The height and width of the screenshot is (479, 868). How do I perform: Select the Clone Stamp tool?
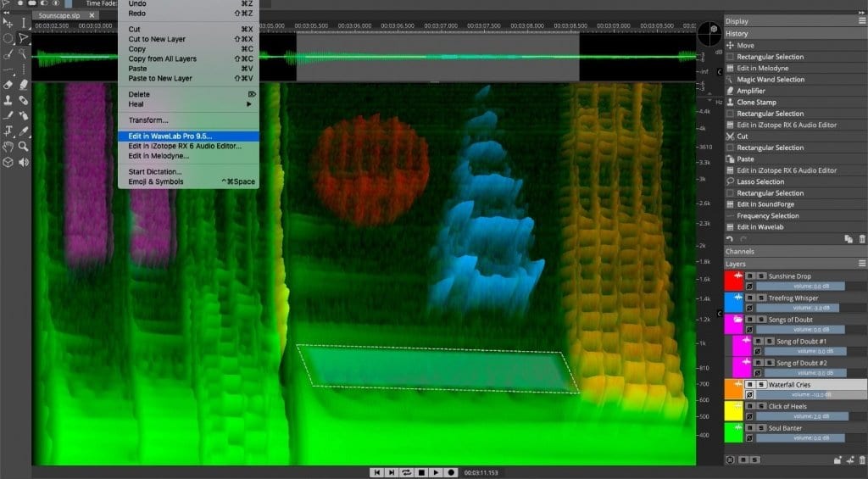click(x=8, y=101)
